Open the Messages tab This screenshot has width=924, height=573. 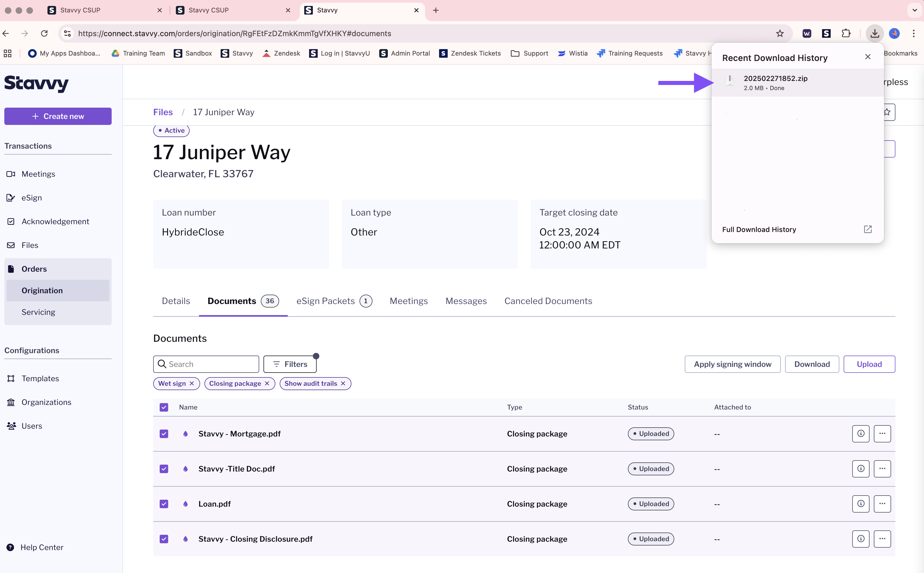pos(466,301)
